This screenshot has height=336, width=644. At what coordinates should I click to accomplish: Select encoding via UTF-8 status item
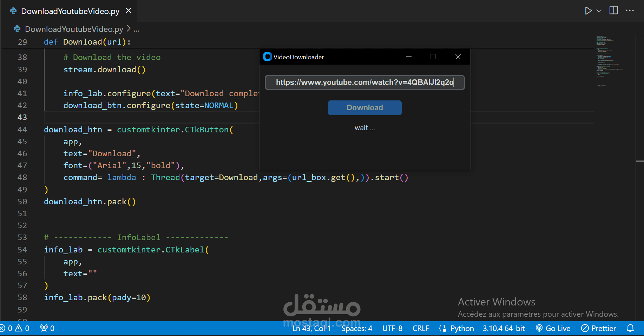coord(392,328)
